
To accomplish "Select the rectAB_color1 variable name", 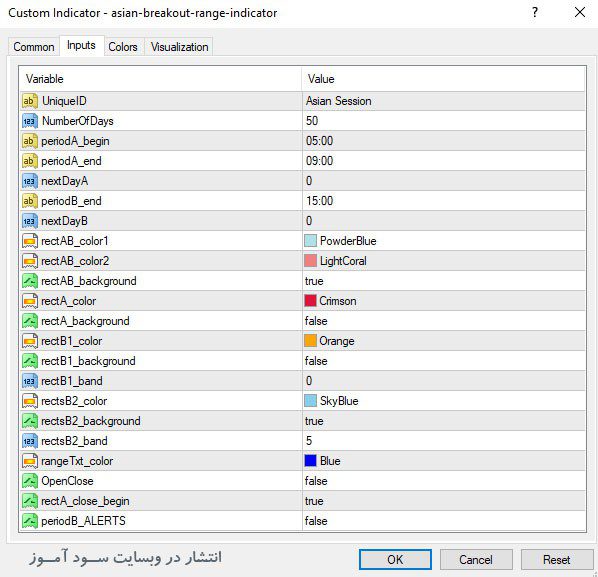I will tap(75, 241).
